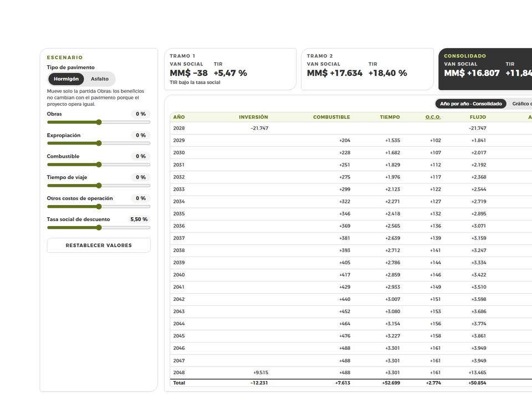Screen dimensions: 532x399
Task: Select the Consolidado summary card
Action: pos(485,69)
